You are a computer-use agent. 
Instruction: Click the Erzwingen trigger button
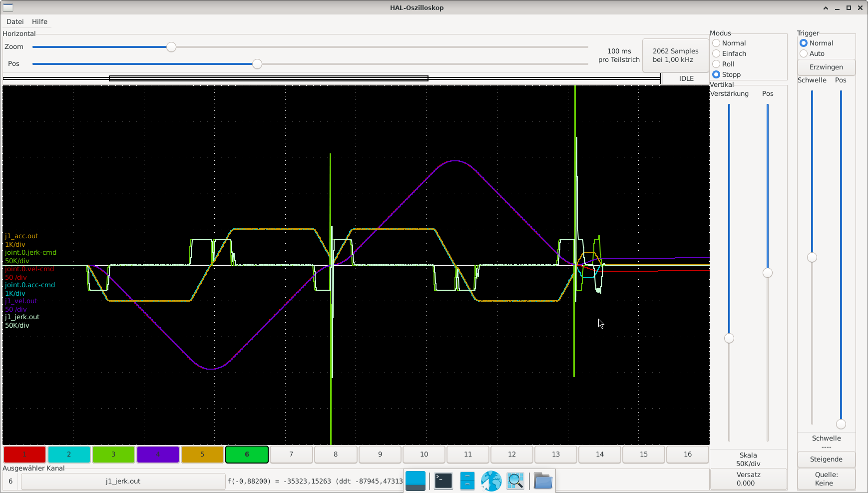(826, 67)
